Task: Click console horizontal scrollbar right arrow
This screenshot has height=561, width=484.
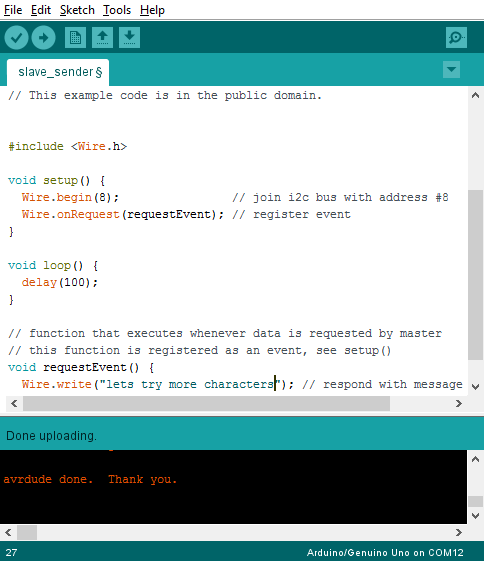Action: [459, 532]
